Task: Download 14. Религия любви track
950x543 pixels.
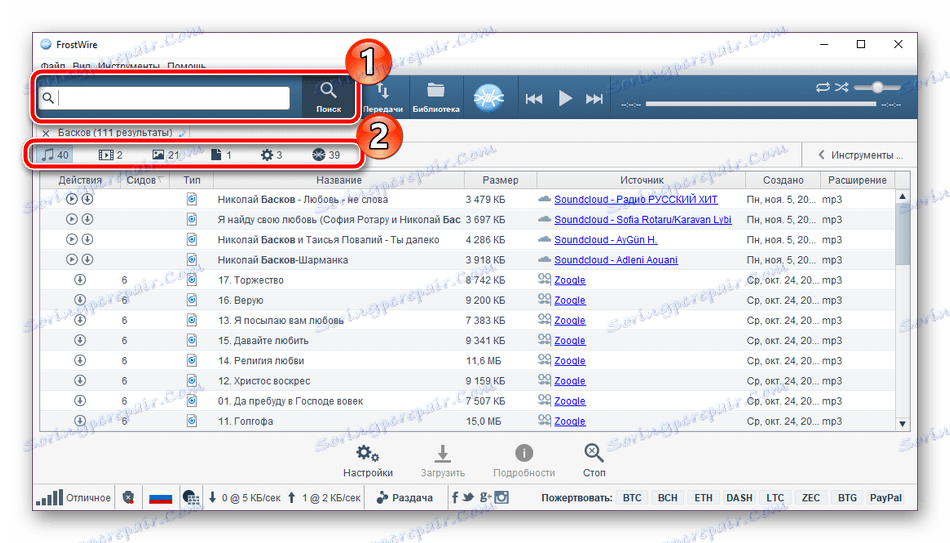Action: coord(79,360)
